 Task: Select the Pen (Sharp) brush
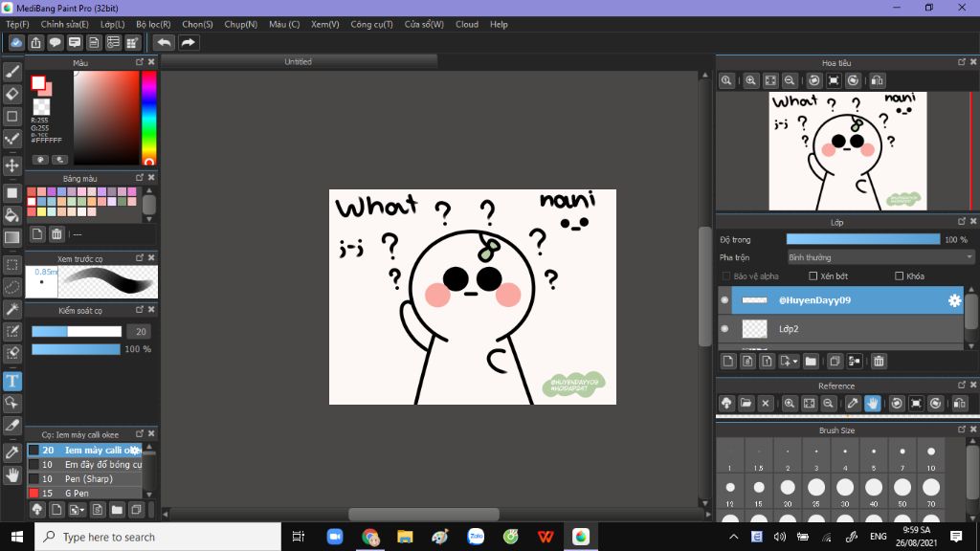pyautogui.click(x=85, y=478)
